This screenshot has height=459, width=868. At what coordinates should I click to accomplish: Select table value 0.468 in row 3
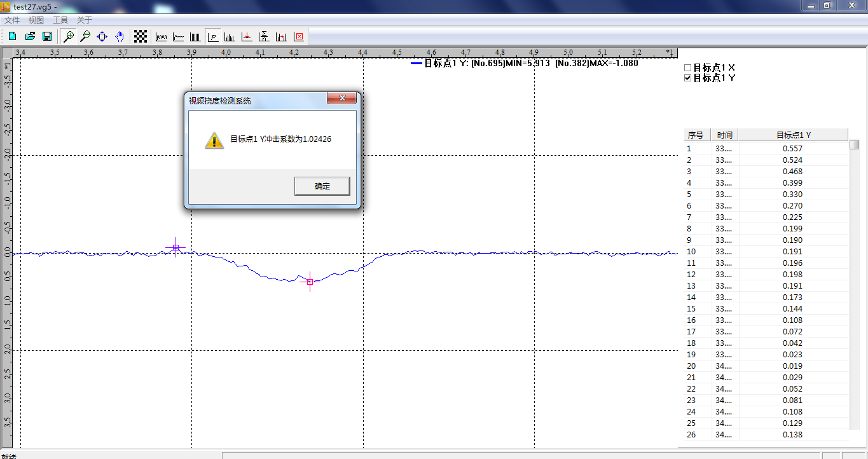coord(792,172)
